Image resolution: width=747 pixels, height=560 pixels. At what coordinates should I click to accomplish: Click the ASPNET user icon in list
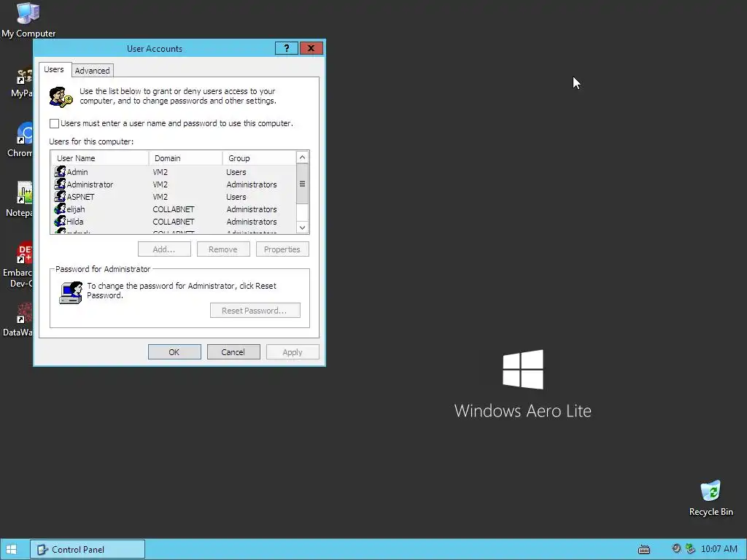click(x=60, y=196)
